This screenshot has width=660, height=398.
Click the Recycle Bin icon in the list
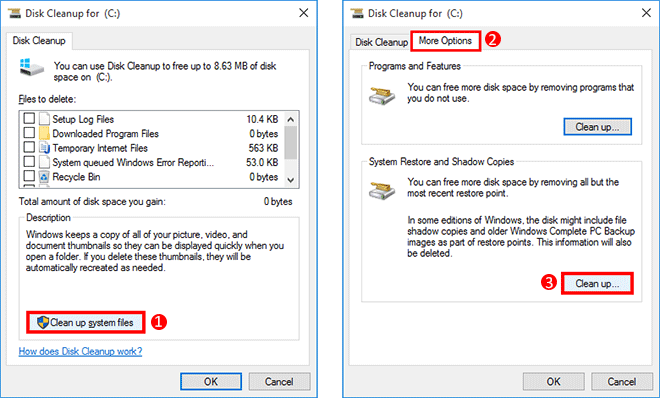tap(45, 177)
